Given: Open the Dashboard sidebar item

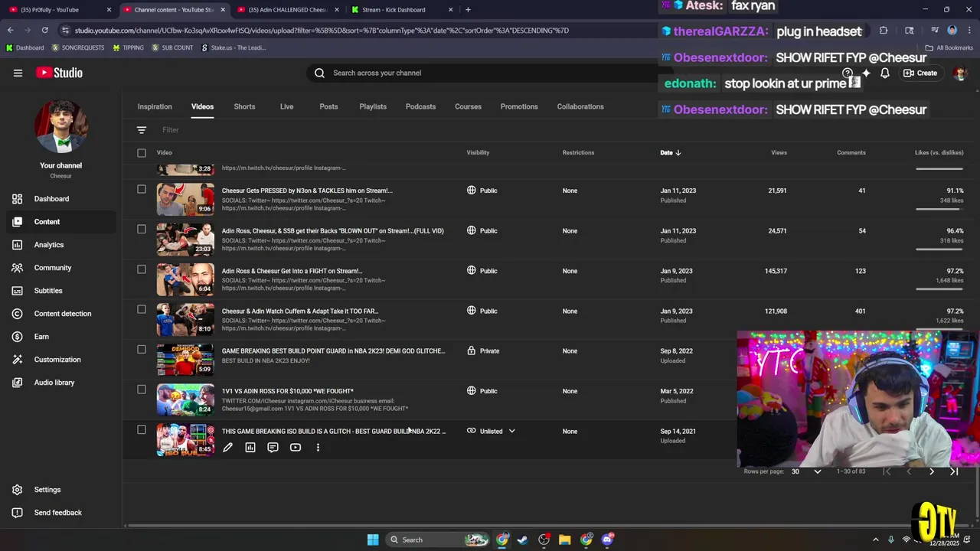Looking at the screenshot, I should pyautogui.click(x=60, y=199).
